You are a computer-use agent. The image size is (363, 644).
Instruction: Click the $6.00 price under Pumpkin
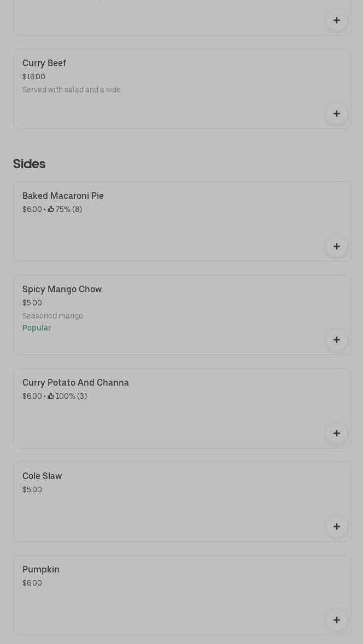tap(32, 583)
